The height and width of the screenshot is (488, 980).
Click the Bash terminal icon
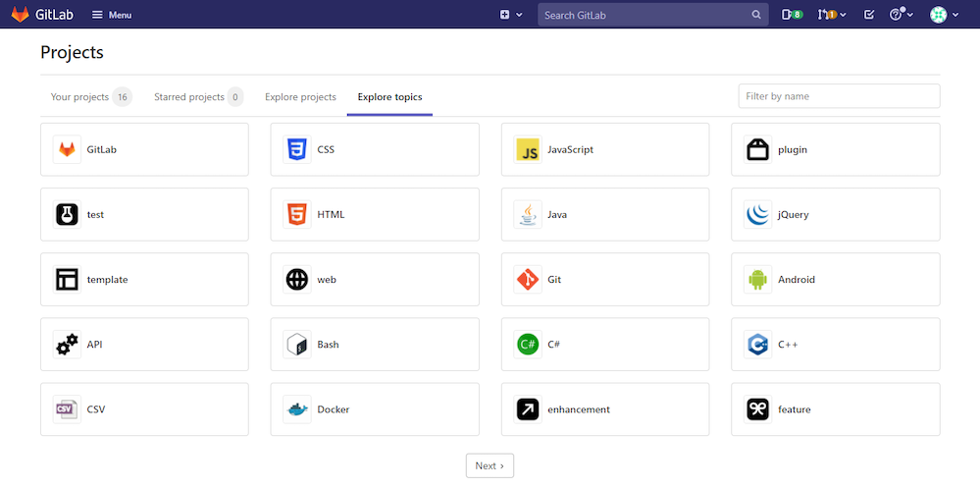click(297, 345)
